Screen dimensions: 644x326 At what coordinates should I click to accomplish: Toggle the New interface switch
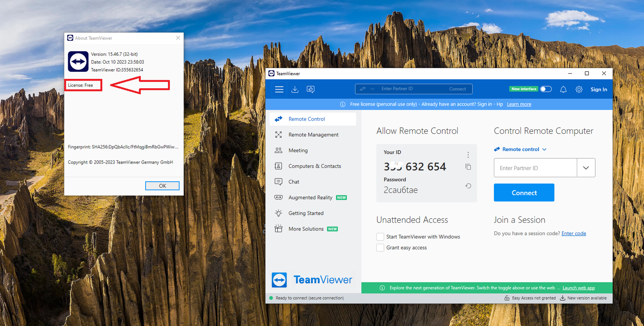[x=546, y=89]
